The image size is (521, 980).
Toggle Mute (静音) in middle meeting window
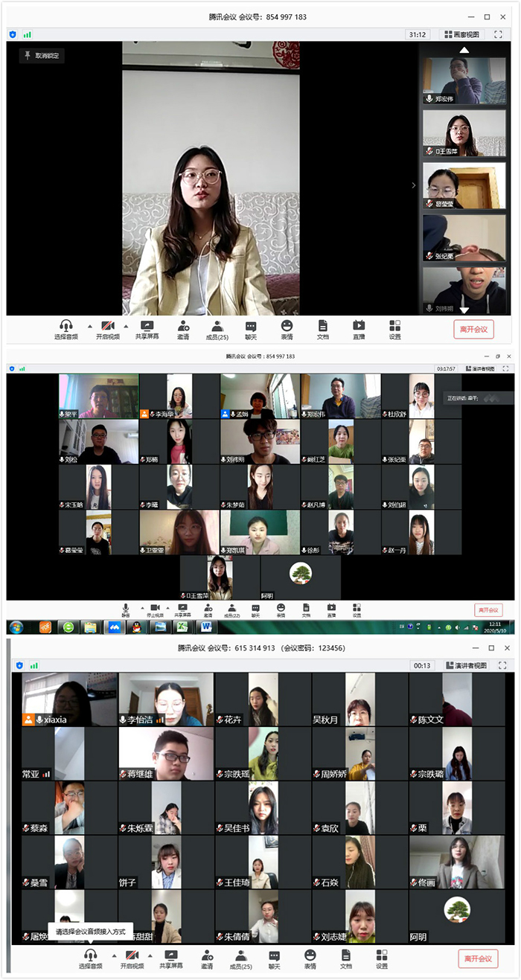coord(126,611)
